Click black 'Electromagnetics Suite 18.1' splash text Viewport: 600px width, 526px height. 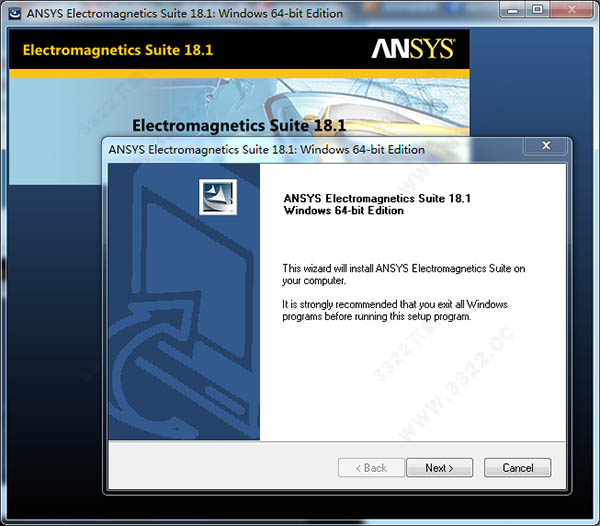tap(239, 125)
